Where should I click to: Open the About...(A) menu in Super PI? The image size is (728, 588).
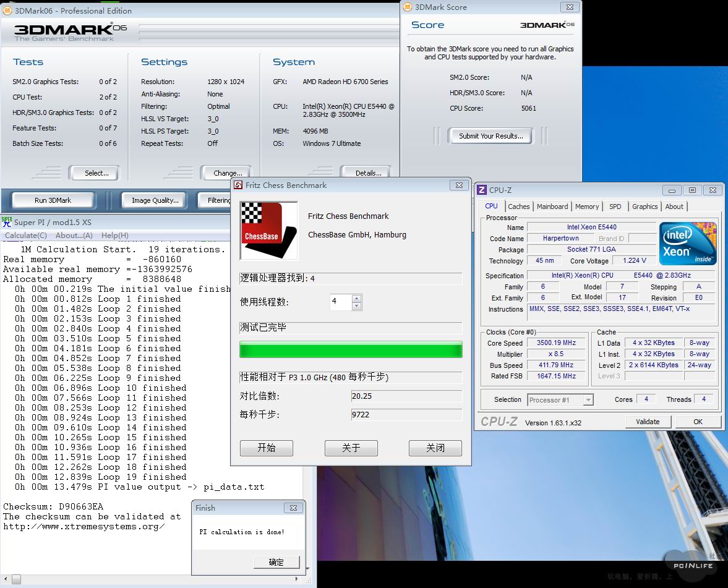74,236
